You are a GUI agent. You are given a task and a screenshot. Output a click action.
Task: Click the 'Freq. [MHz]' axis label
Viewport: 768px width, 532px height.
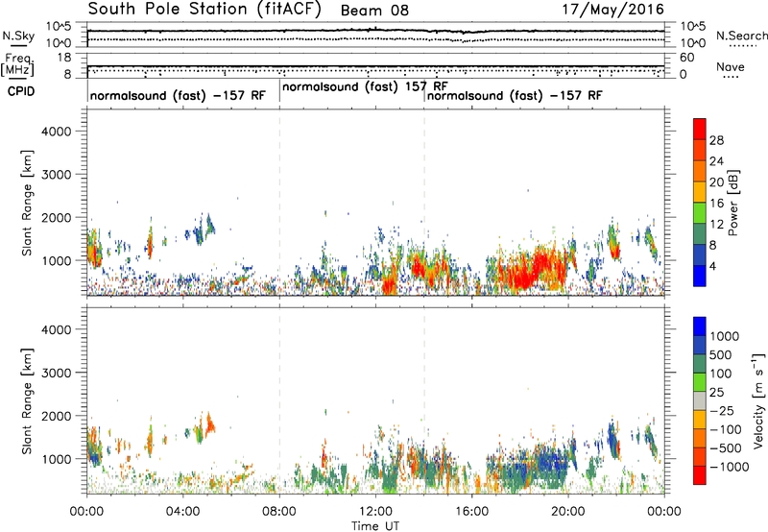click(x=17, y=64)
